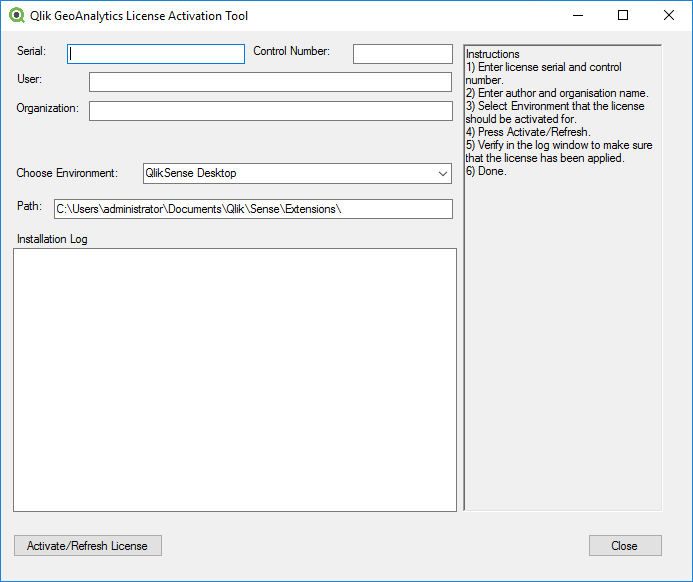693x582 pixels.
Task: Click the Organization label
Action: pyautogui.click(x=47, y=108)
